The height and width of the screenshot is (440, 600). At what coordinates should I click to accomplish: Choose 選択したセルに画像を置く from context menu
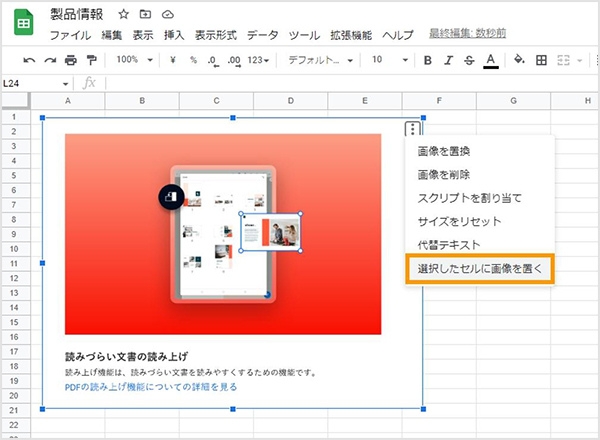tap(479, 268)
